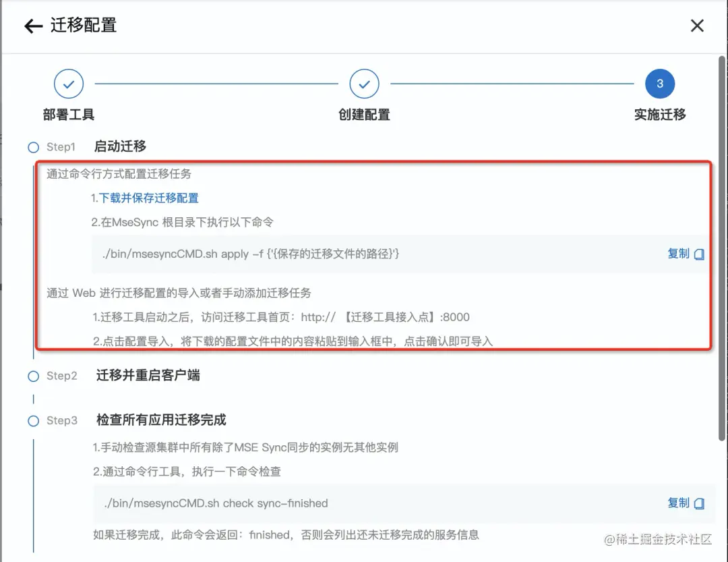Select the Step3 circle marker
728x562 pixels.
point(34,421)
